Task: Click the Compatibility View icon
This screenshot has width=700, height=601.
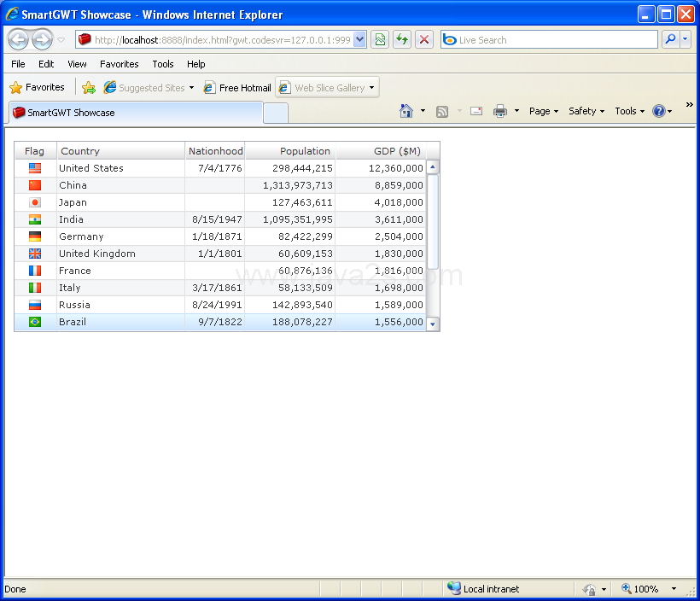Action: [x=380, y=40]
